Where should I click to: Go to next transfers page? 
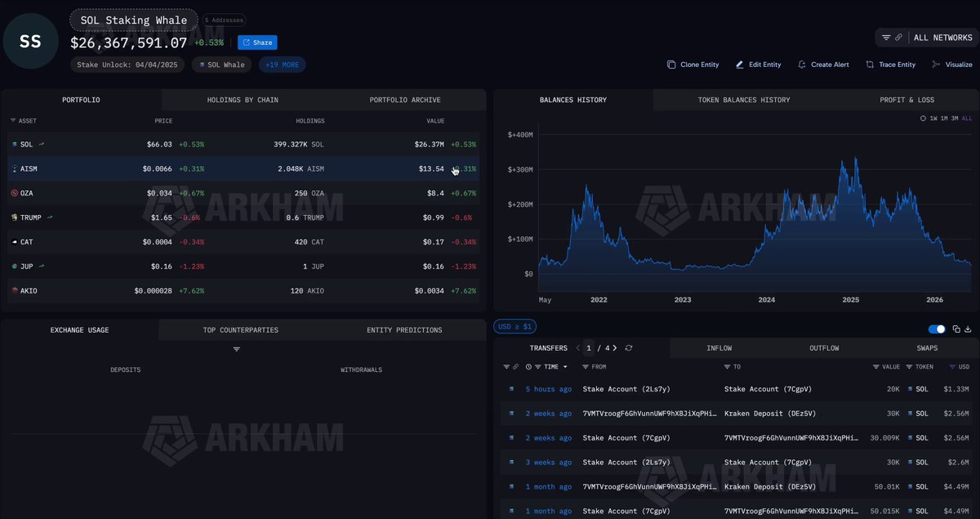coord(615,348)
